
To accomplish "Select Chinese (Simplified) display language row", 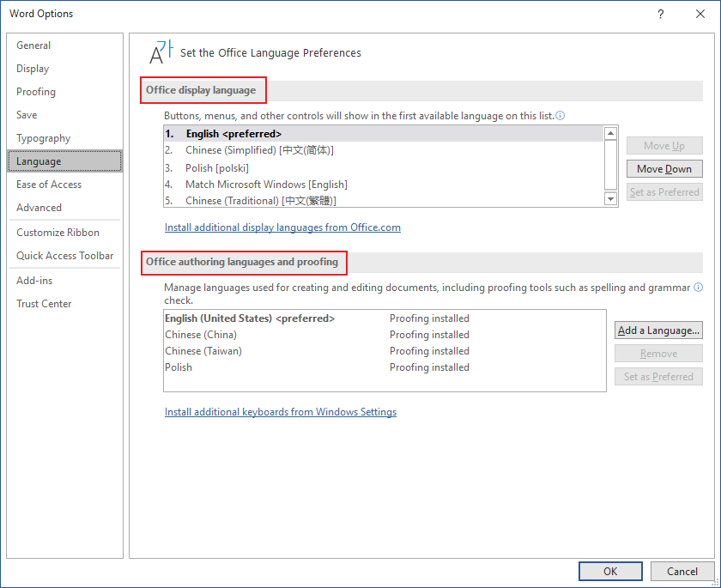I will [384, 150].
